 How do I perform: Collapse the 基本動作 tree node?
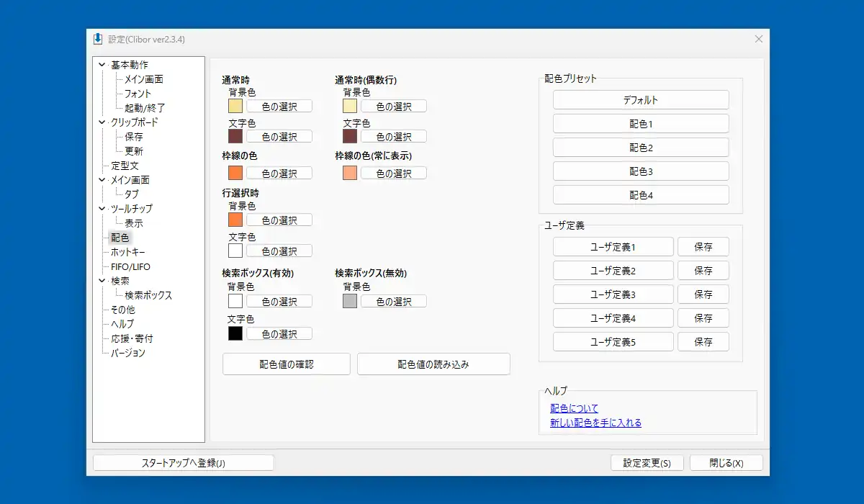tap(102, 65)
